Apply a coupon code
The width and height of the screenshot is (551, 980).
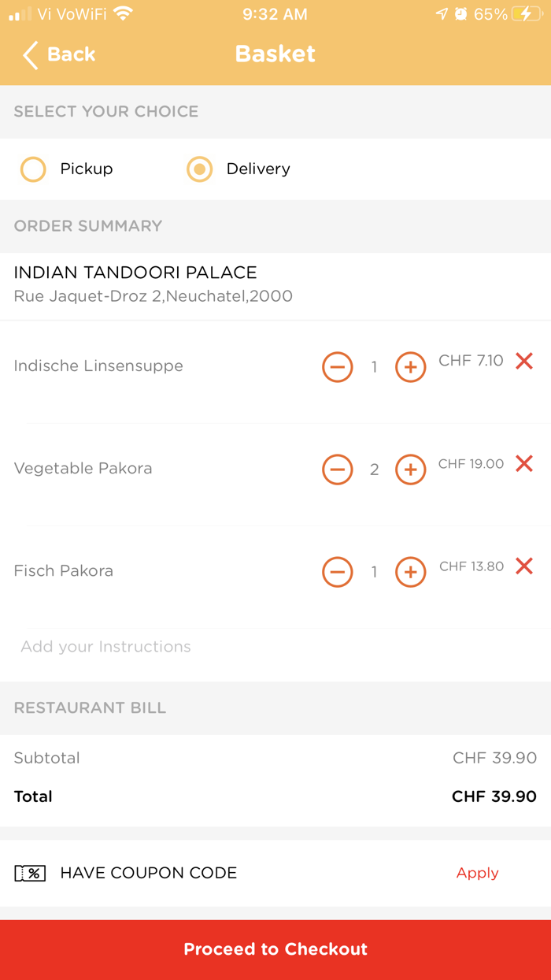(477, 873)
